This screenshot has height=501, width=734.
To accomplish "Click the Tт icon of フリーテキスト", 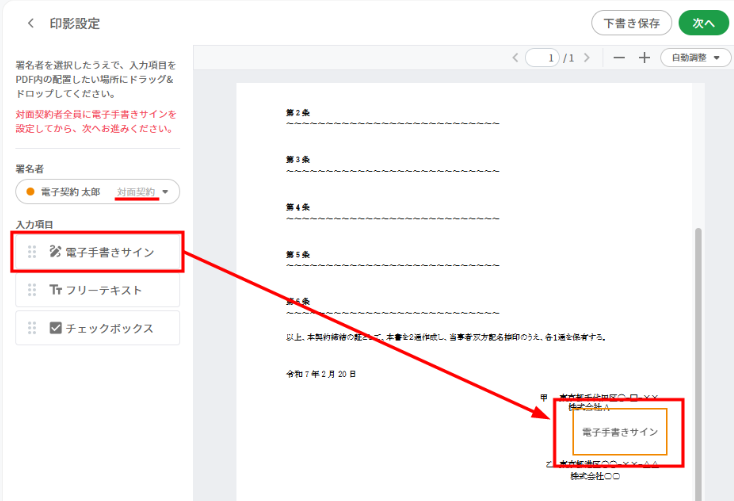I will tap(55, 290).
